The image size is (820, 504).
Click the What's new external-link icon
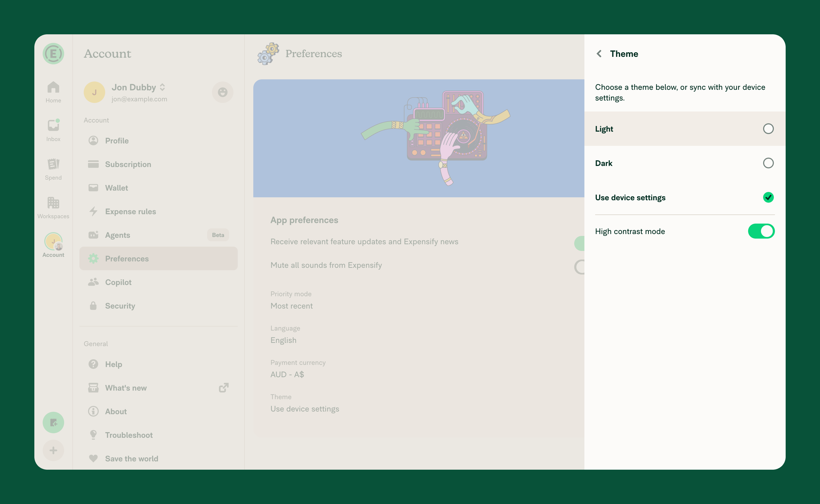[x=224, y=388]
